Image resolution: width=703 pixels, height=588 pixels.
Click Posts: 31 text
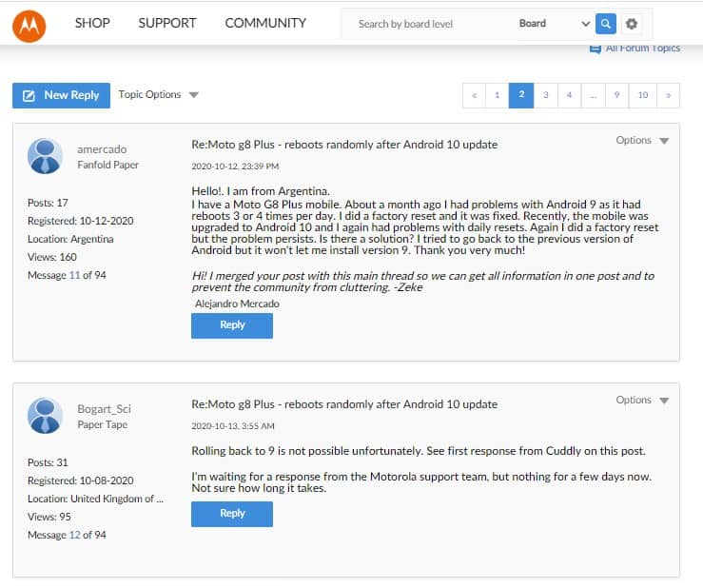[x=48, y=462]
